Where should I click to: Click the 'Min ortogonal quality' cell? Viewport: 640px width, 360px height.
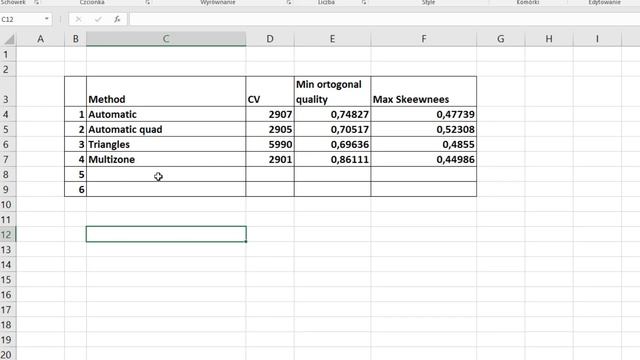332,91
